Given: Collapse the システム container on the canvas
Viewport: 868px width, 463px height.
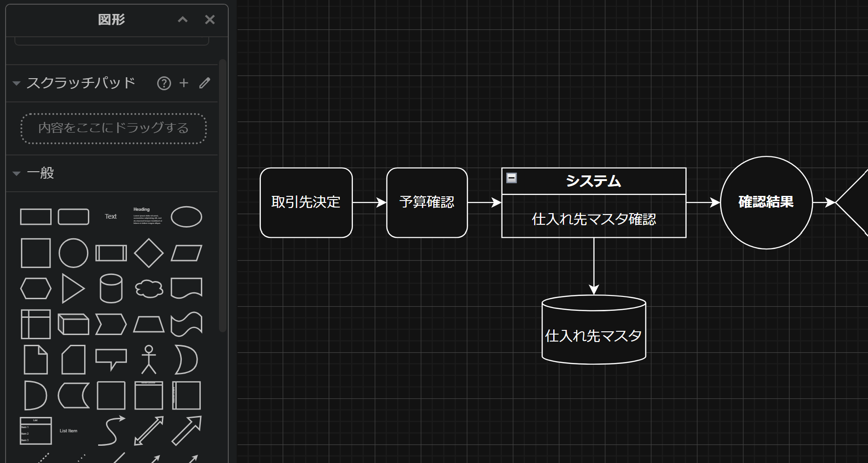Looking at the screenshot, I should pyautogui.click(x=511, y=178).
